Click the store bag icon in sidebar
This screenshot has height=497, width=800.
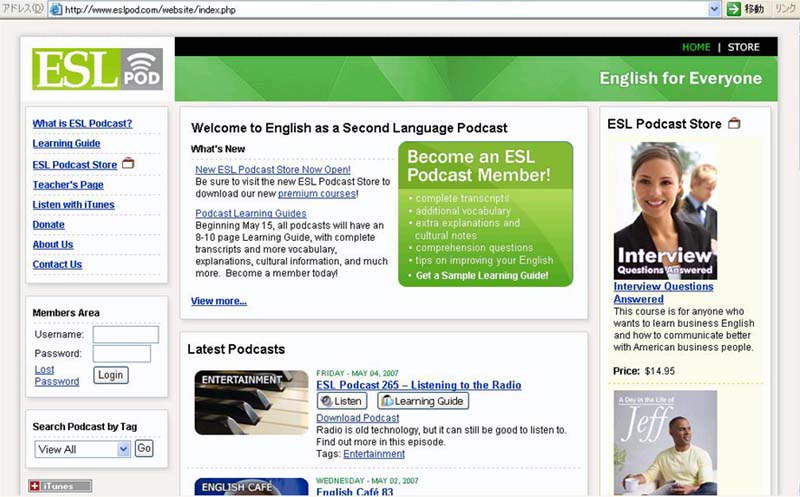click(x=128, y=163)
